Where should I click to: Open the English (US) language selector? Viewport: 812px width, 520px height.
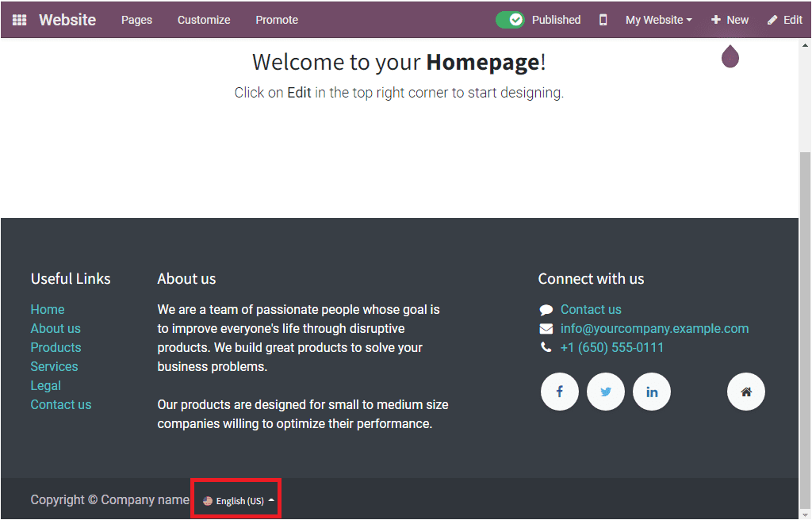(x=236, y=499)
